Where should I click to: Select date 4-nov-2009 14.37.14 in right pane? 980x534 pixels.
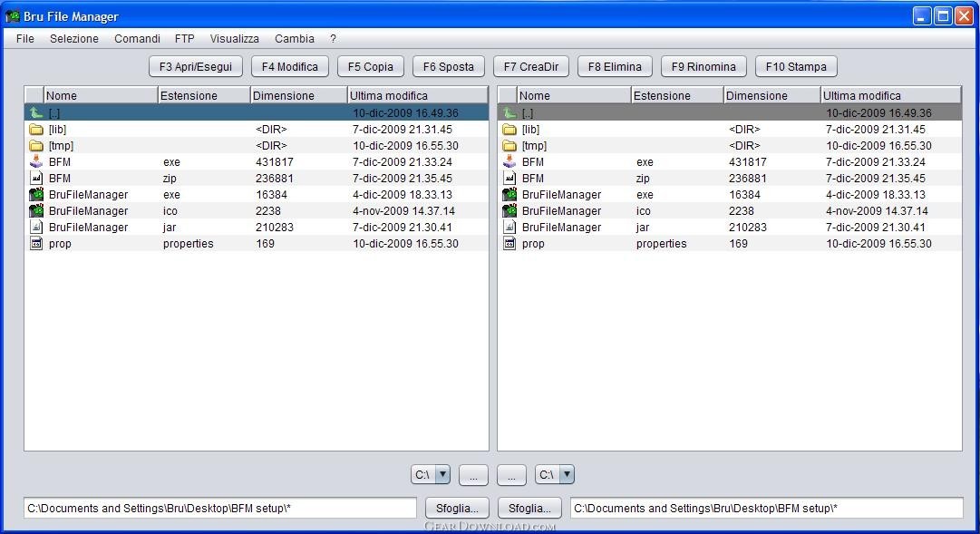coord(877,210)
